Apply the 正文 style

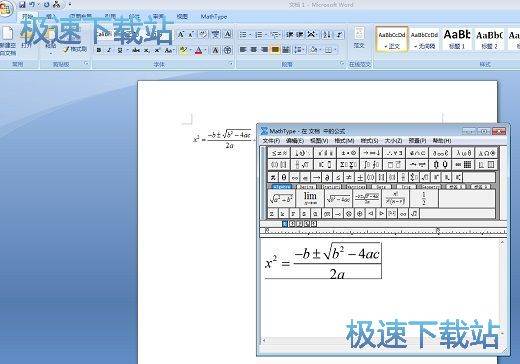[392, 39]
